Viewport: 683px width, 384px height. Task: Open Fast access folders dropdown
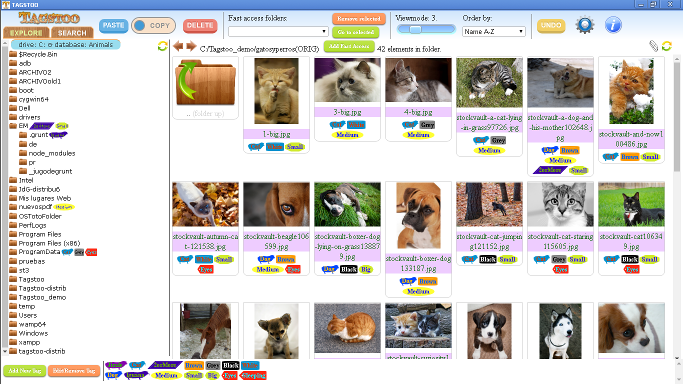click(x=278, y=31)
